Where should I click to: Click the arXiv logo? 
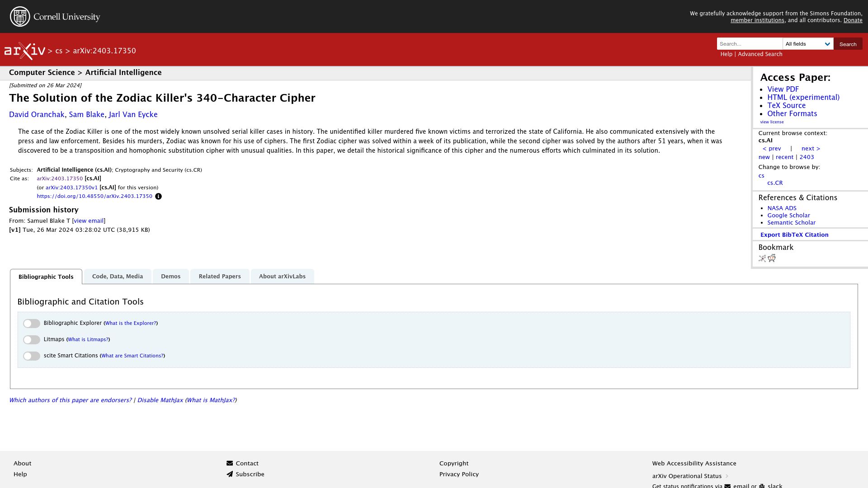pyautogui.click(x=25, y=51)
